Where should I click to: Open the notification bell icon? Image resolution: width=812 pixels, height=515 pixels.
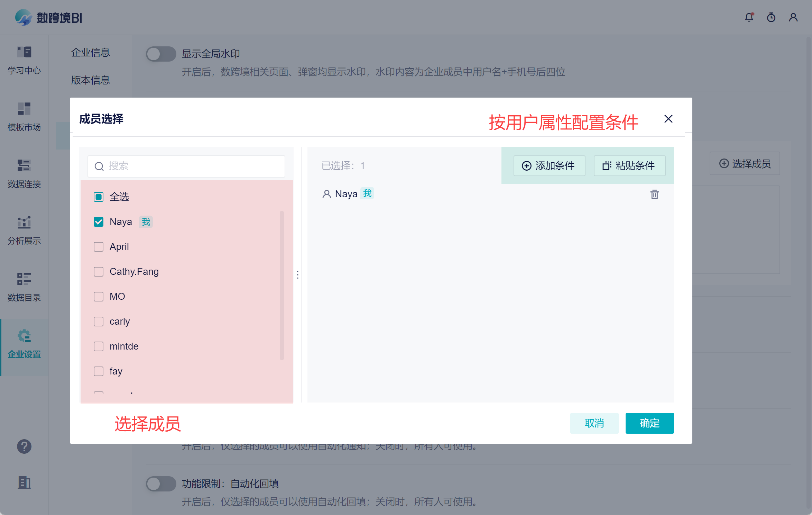point(749,17)
